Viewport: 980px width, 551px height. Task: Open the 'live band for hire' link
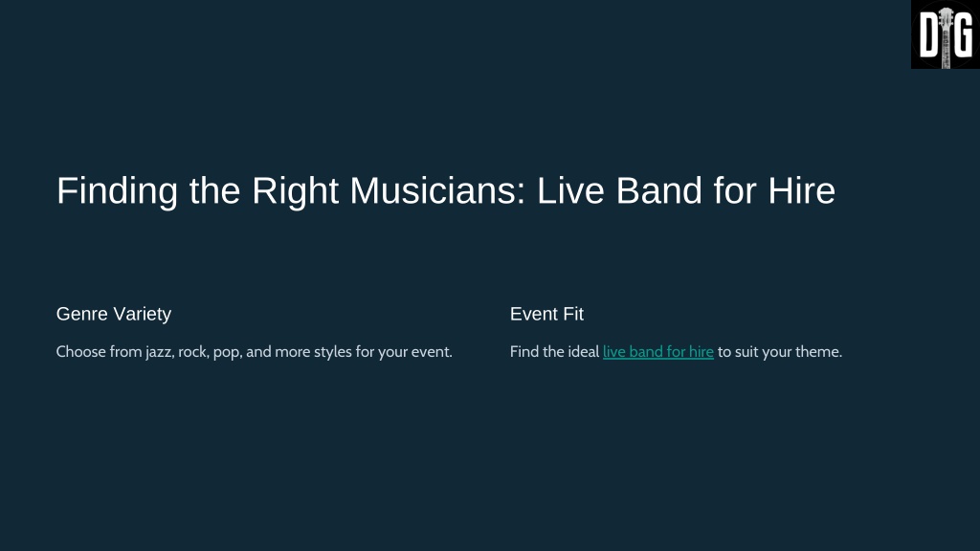tap(658, 352)
